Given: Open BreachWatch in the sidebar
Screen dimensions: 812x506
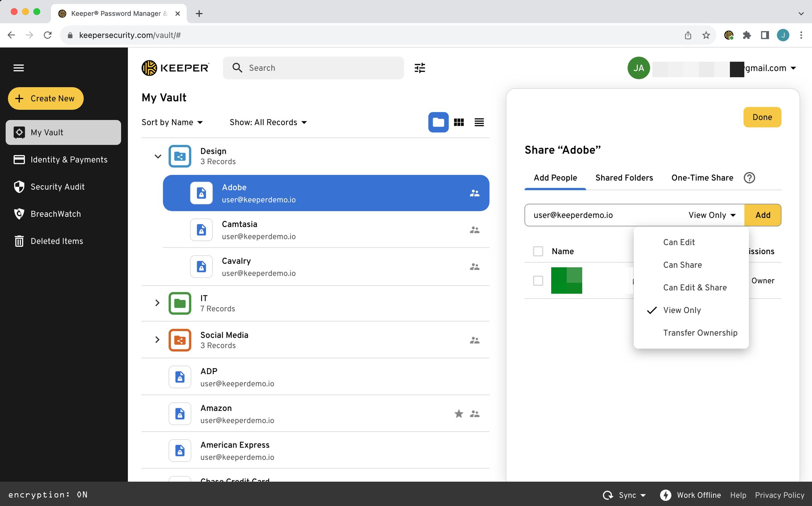Looking at the screenshot, I should tap(56, 214).
